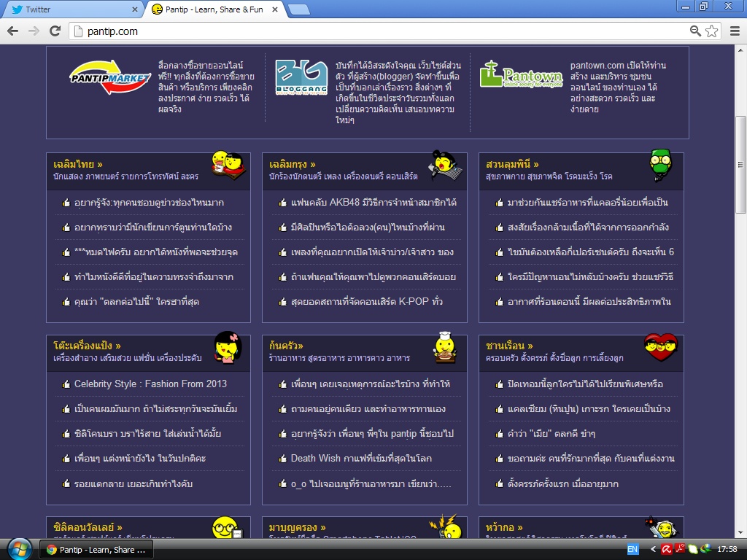
Task: Click the หว้ากอ scientist mascot icon
Action: 661,528
